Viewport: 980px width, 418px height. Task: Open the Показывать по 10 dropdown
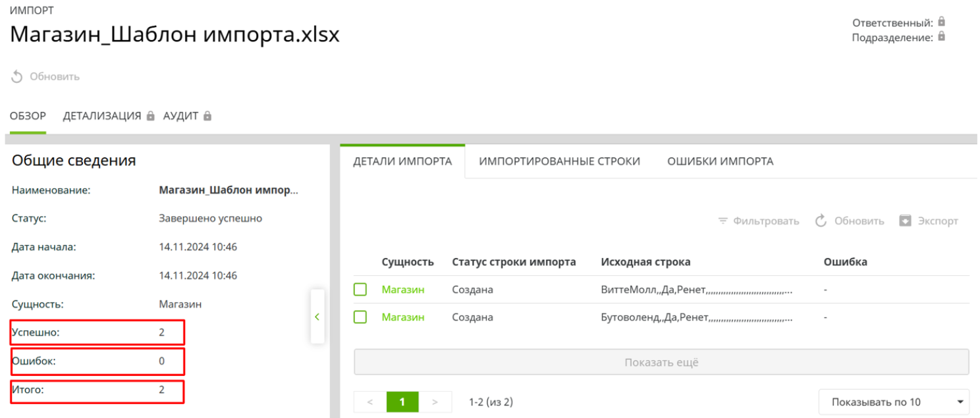(x=893, y=402)
